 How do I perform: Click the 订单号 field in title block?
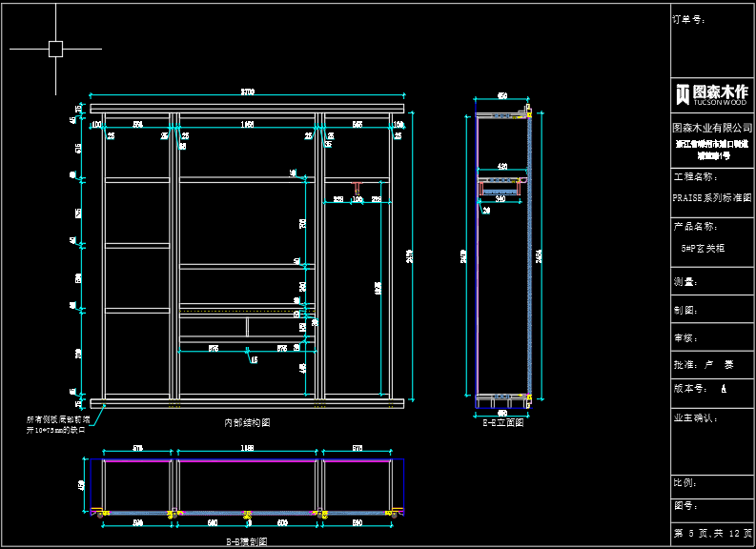(x=688, y=19)
